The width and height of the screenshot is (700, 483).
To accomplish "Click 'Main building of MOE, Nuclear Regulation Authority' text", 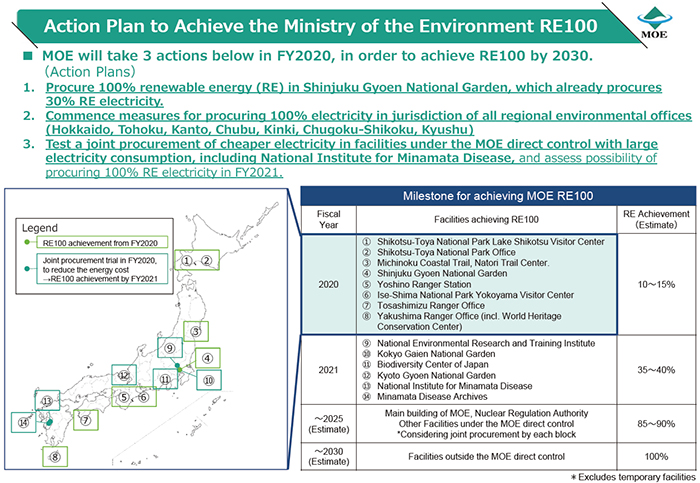I will click(x=487, y=413).
